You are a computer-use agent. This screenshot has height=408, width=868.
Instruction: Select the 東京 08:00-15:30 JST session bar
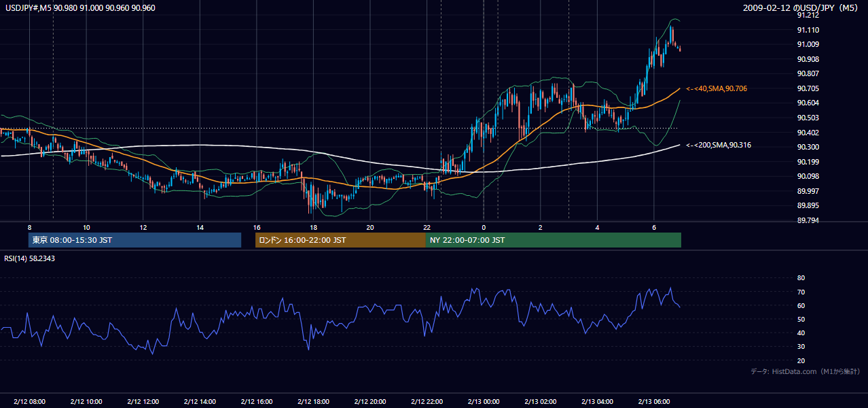tap(135, 240)
